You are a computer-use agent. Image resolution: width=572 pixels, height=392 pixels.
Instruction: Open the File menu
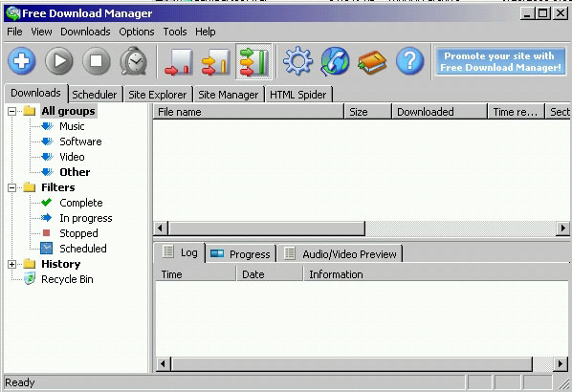(x=14, y=32)
